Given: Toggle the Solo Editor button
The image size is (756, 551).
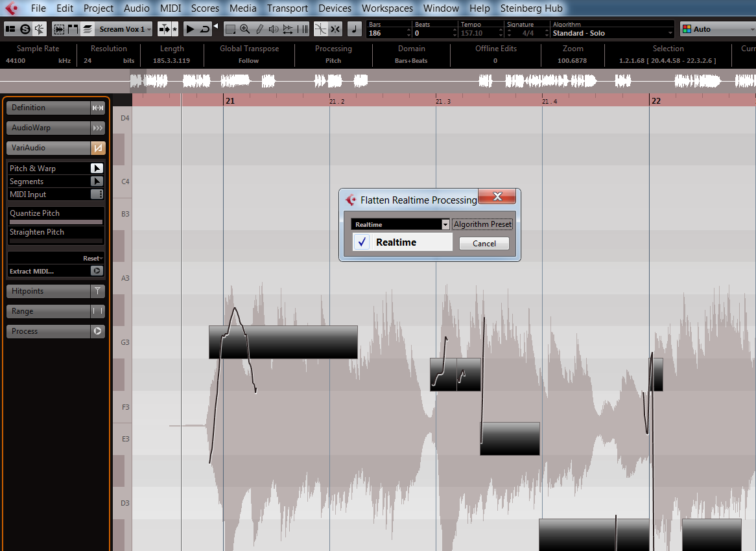Looking at the screenshot, I should pyautogui.click(x=25, y=29).
